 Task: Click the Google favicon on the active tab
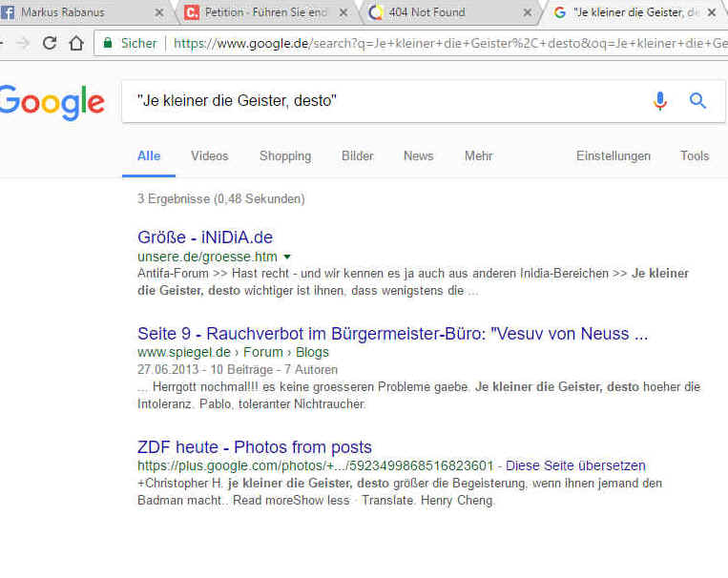coord(560,12)
